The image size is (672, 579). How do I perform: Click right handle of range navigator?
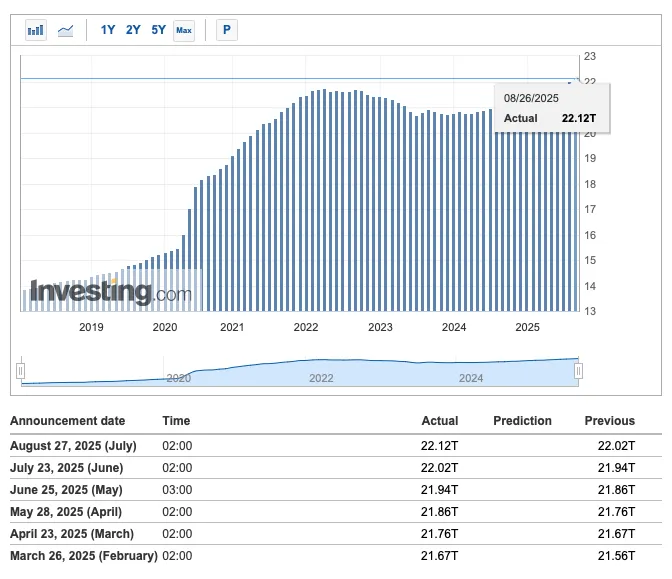(578, 371)
